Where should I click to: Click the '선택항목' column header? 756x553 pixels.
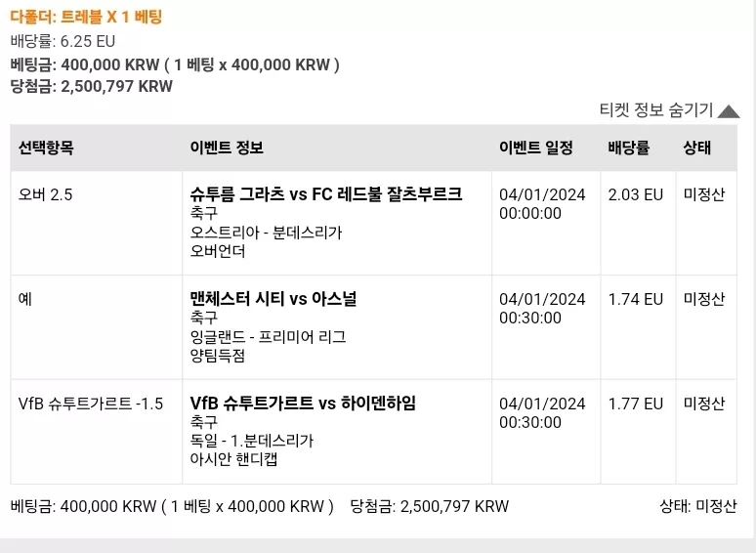click(46, 148)
